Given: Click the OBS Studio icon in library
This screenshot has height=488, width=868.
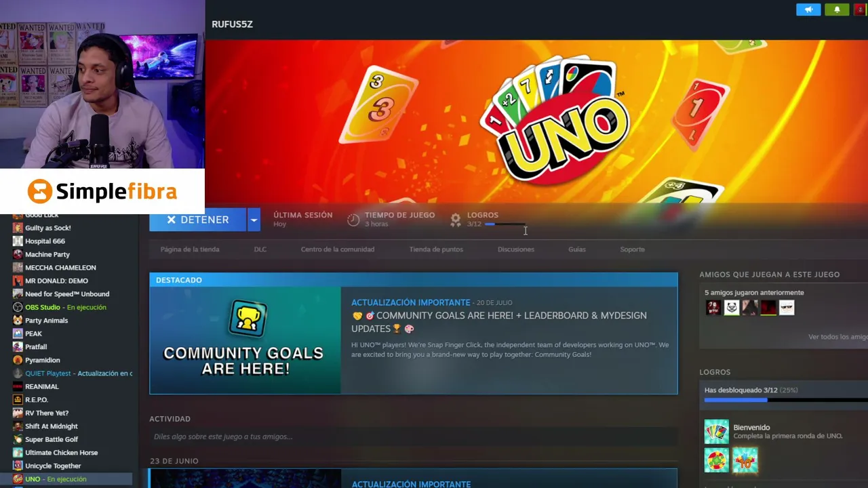Looking at the screenshot, I should pyautogui.click(x=18, y=307).
